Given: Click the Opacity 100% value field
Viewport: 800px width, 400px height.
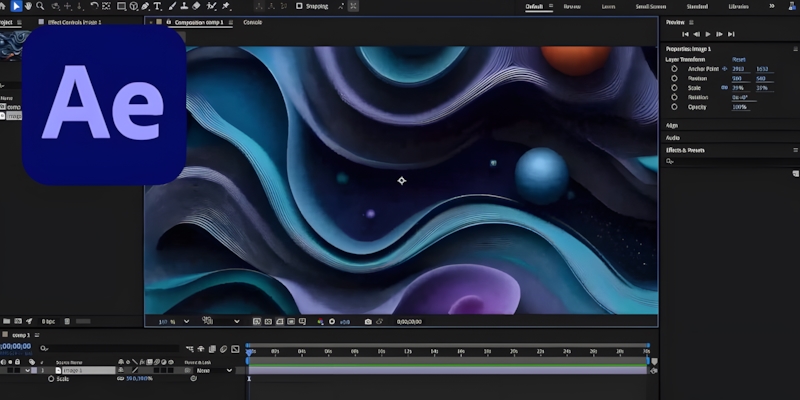Looking at the screenshot, I should pos(739,107).
